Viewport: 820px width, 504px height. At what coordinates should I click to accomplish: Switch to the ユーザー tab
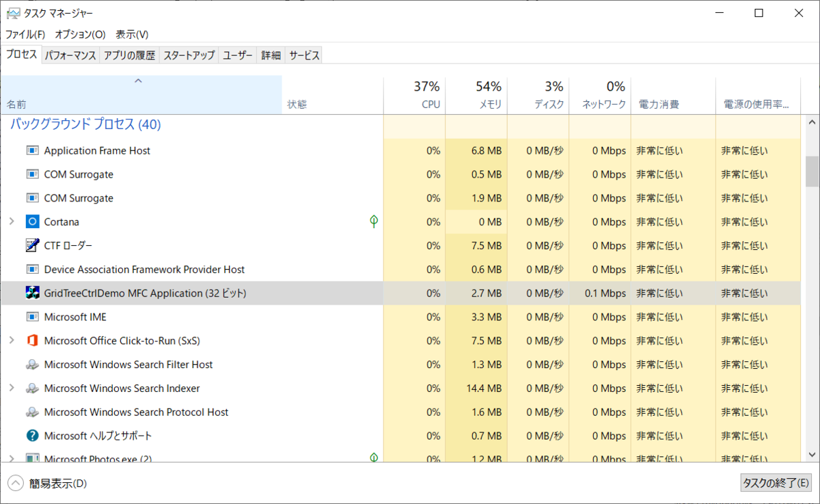coord(238,56)
